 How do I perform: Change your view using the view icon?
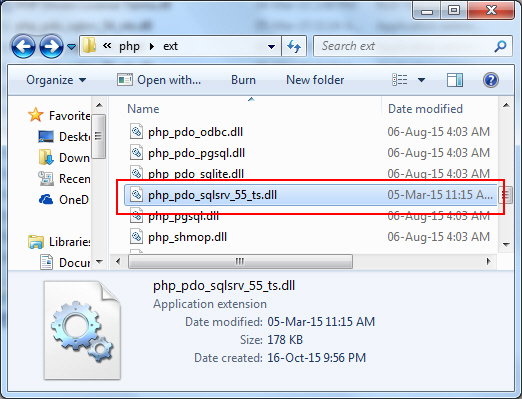[400, 80]
